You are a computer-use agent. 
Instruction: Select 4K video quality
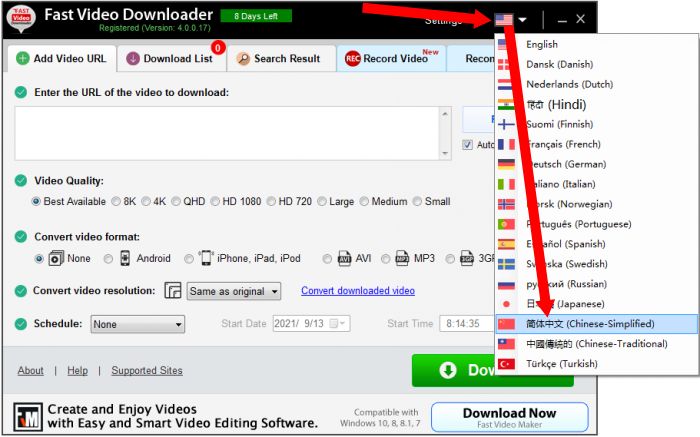146,201
